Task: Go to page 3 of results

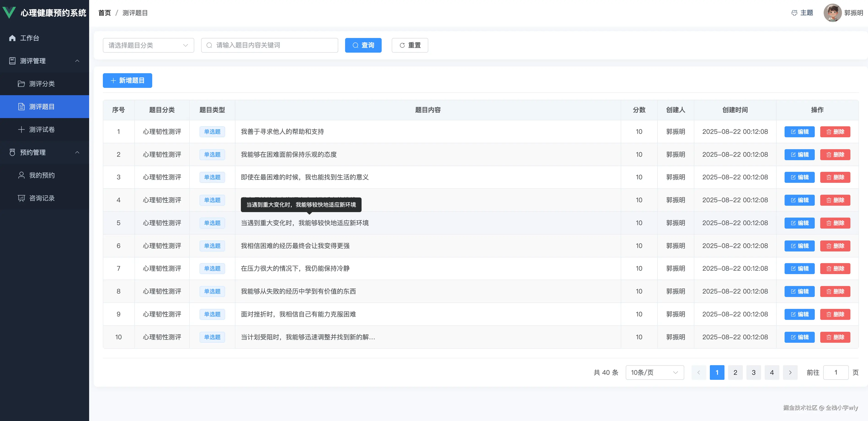Action: [x=754, y=372]
